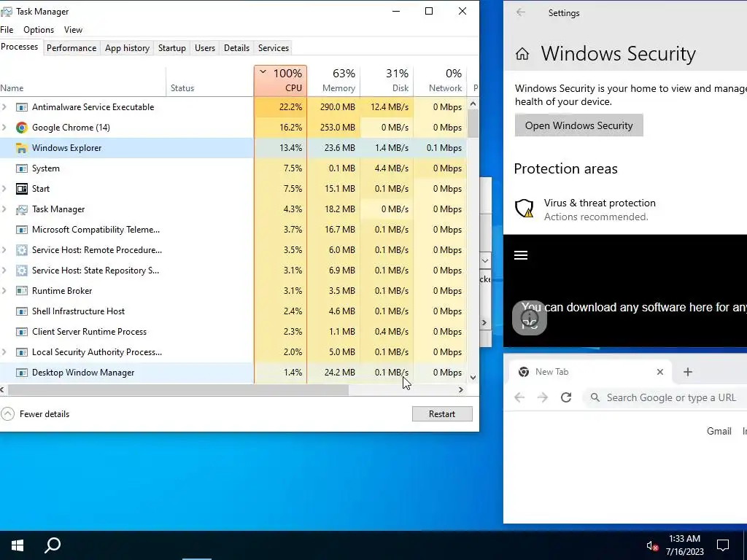
Task: Click the Restart button
Action: pyautogui.click(x=442, y=414)
